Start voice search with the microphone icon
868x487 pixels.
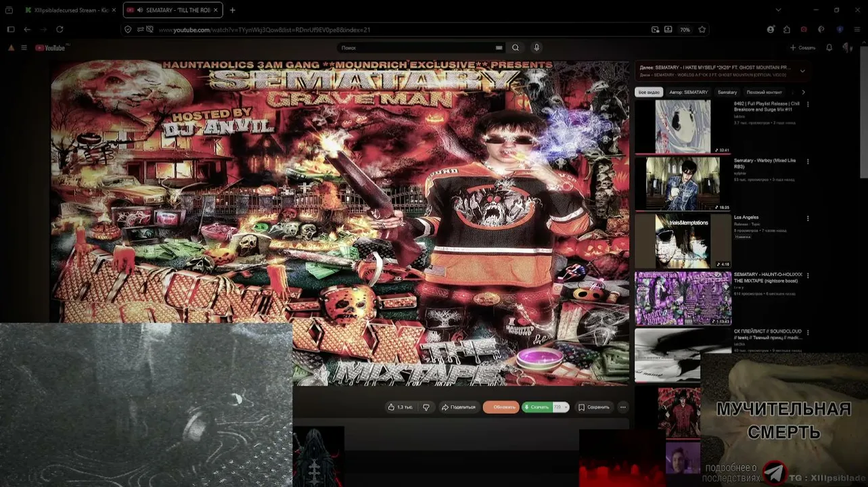coord(536,48)
